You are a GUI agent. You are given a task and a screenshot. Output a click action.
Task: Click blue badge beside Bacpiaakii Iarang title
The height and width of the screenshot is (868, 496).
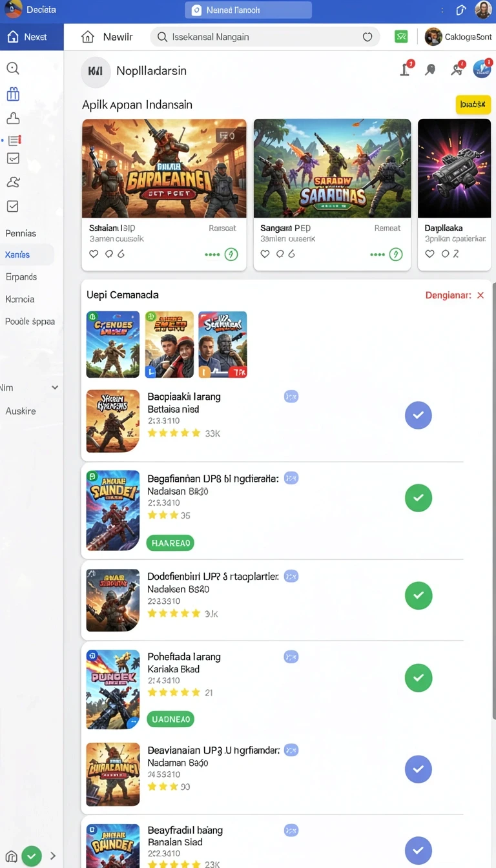(291, 397)
